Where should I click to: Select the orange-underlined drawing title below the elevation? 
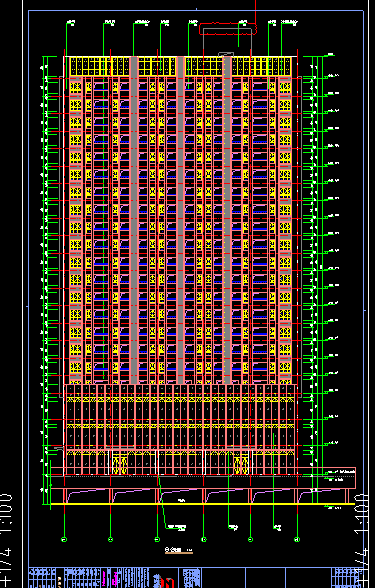pyautogui.click(x=179, y=550)
